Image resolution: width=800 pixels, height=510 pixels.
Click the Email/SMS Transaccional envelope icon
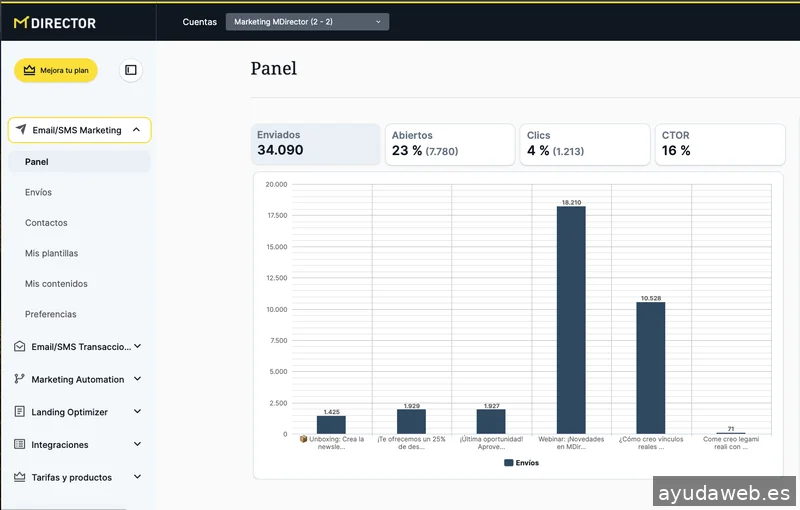[x=20, y=347]
